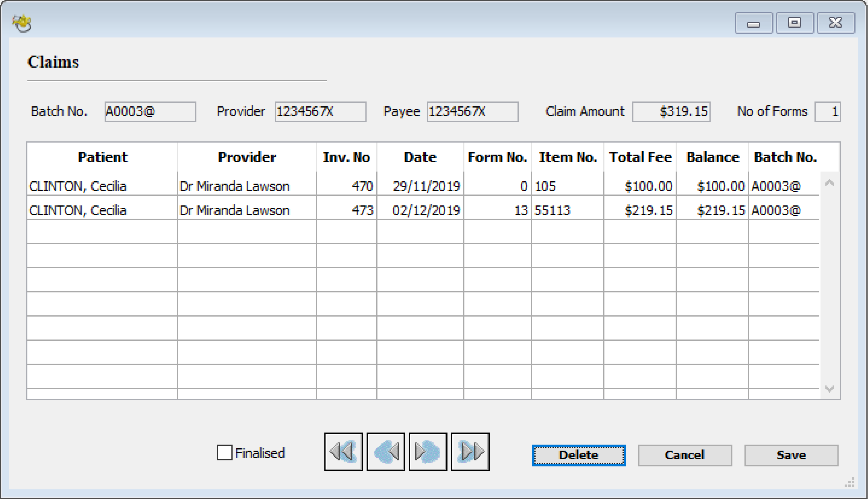Viewport: 868px width, 499px height.
Task: Click the Cancel button
Action: point(684,455)
